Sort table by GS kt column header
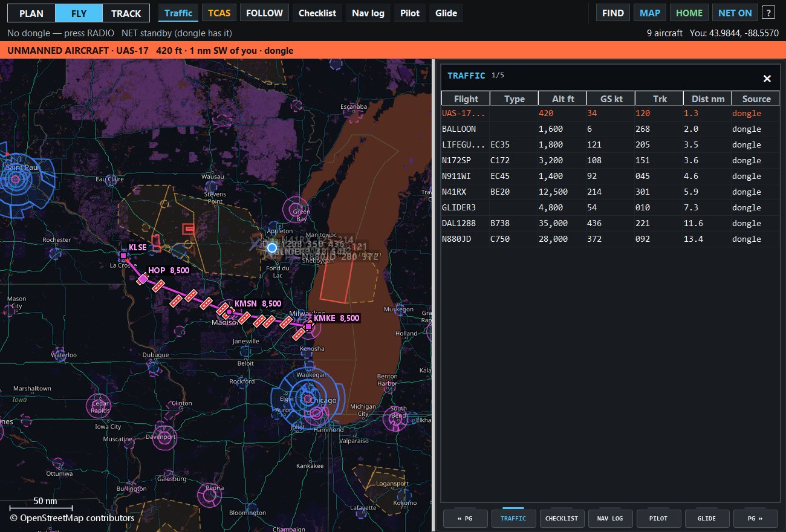The image size is (786, 532). tap(611, 99)
